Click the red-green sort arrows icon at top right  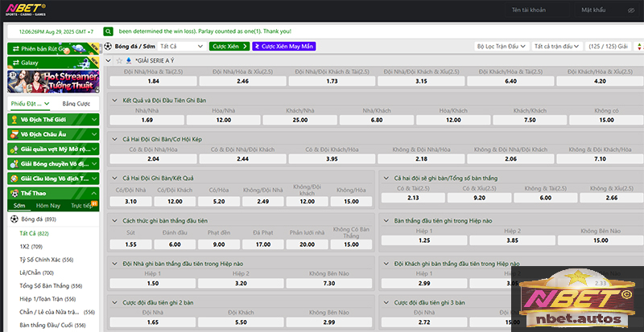point(636,47)
